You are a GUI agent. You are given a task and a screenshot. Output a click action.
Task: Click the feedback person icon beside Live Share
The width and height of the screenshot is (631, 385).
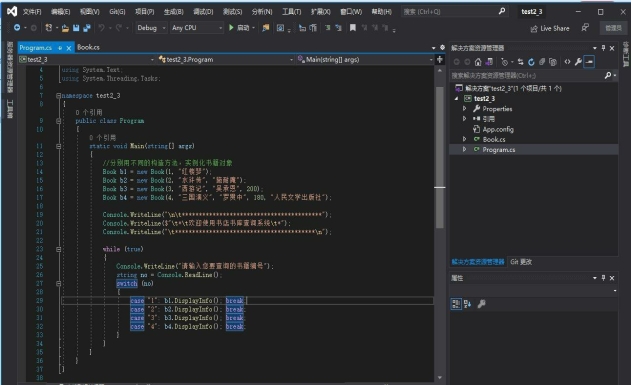585,28
